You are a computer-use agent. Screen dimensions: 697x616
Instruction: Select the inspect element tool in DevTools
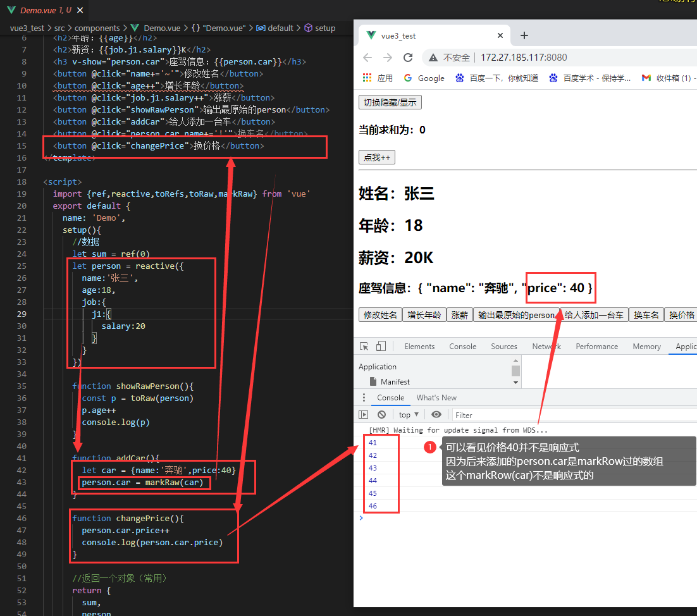[364, 346]
